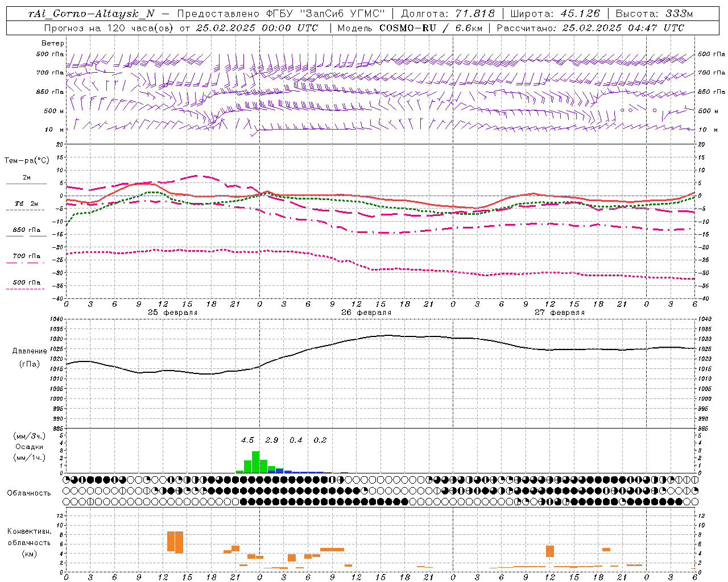Select the text Предоставлено ФГБУ "ЗапСиб УГМС"
Viewport: 728px width, 582px height.
(282, 14)
